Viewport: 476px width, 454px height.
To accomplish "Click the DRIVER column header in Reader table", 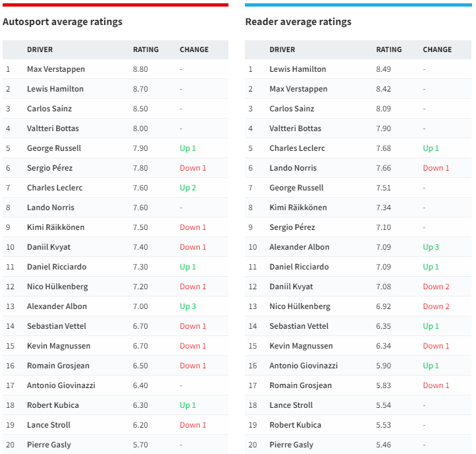I will (282, 49).
